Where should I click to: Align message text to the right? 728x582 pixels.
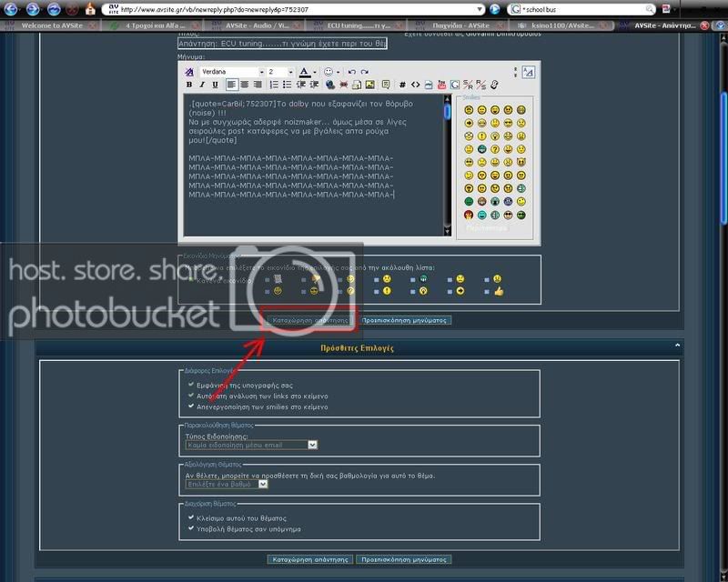coord(258,85)
